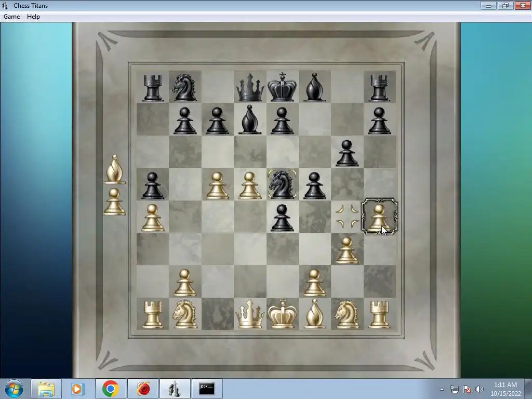This screenshot has height=399, width=532.
Task: Click the captured white bishop beside the board
Action: [114, 169]
